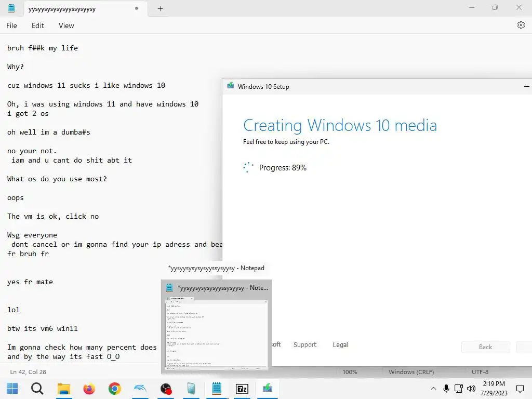
Task: Minimize the Windows 10 Setup window
Action: click(x=526, y=87)
